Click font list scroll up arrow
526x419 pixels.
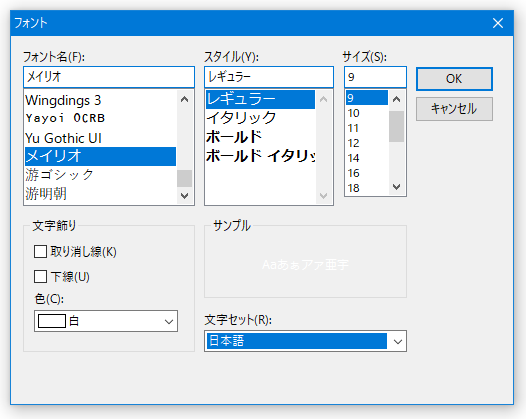click(x=185, y=99)
